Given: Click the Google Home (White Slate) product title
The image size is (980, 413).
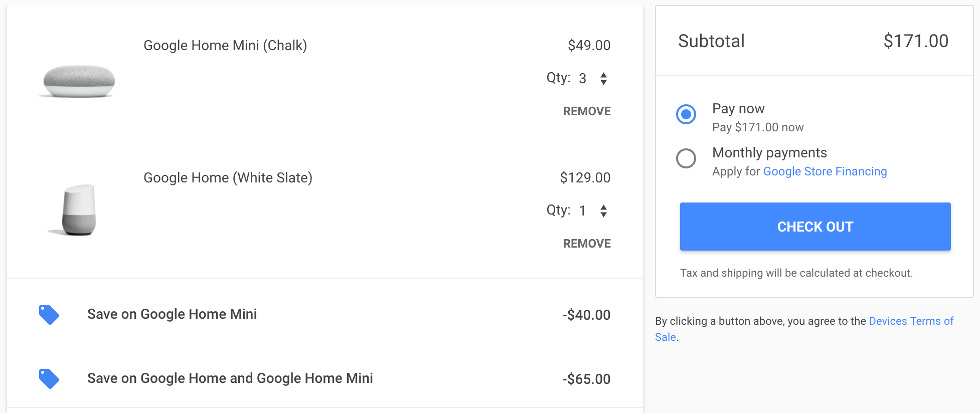Looking at the screenshot, I should click(x=228, y=177).
